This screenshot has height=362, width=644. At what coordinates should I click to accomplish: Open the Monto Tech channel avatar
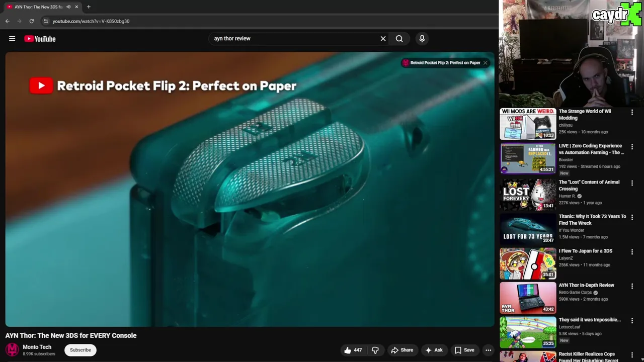(12, 350)
